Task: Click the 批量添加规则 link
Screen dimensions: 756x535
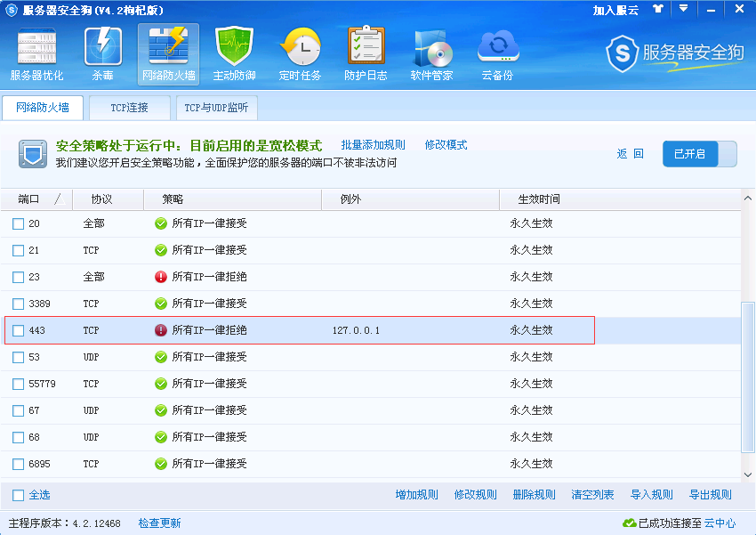Action: [x=374, y=145]
